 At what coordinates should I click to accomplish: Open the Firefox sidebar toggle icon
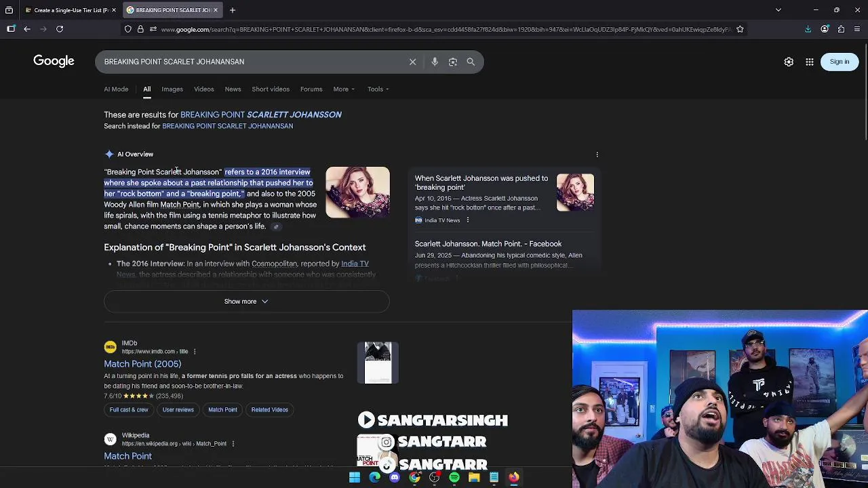click(x=11, y=29)
